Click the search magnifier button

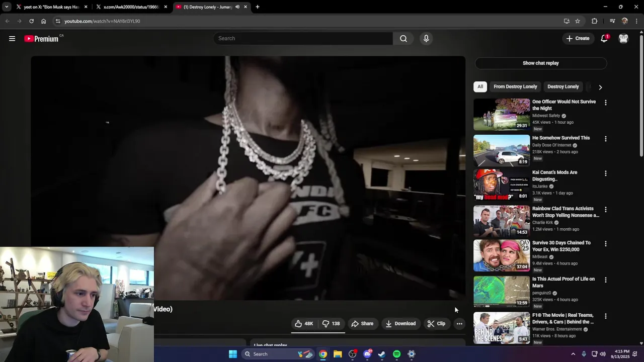pyautogui.click(x=404, y=39)
